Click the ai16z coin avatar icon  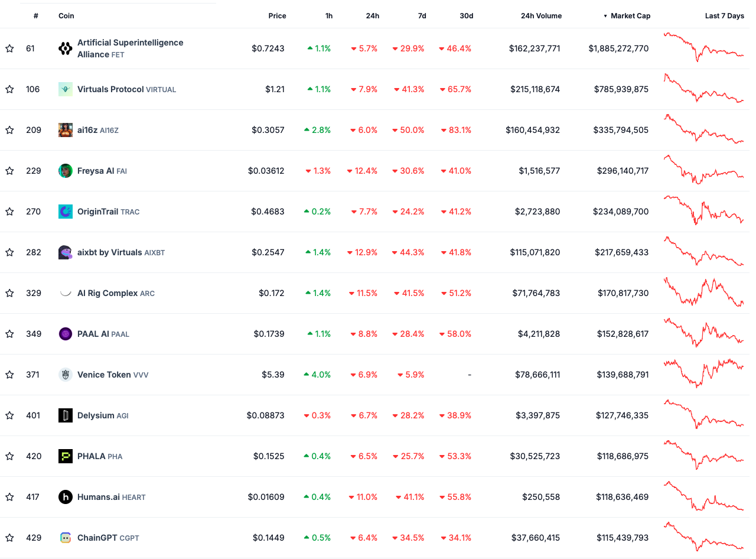coord(66,130)
